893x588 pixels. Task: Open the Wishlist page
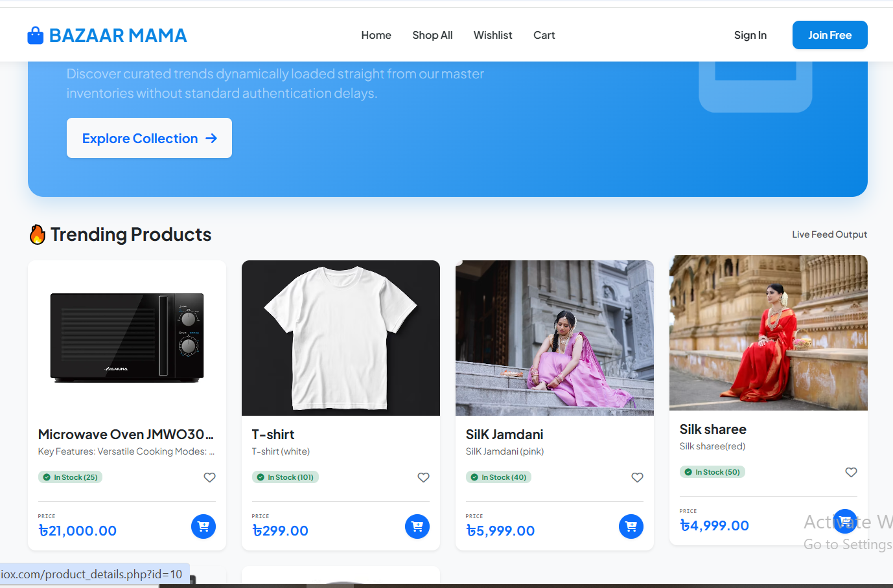(493, 35)
